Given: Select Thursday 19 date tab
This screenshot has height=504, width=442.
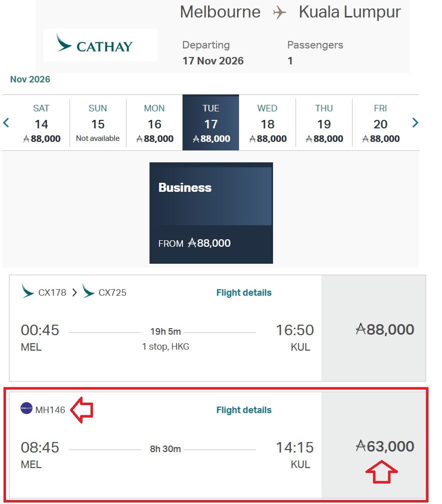Looking at the screenshot, I should (x=324, y=123).
